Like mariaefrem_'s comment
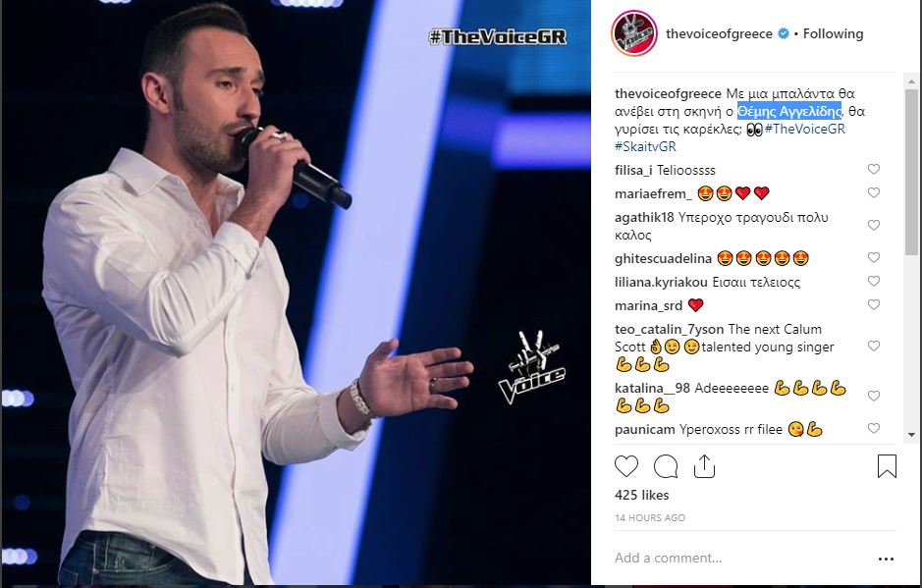Screen dimensions: 922x588 874,192
